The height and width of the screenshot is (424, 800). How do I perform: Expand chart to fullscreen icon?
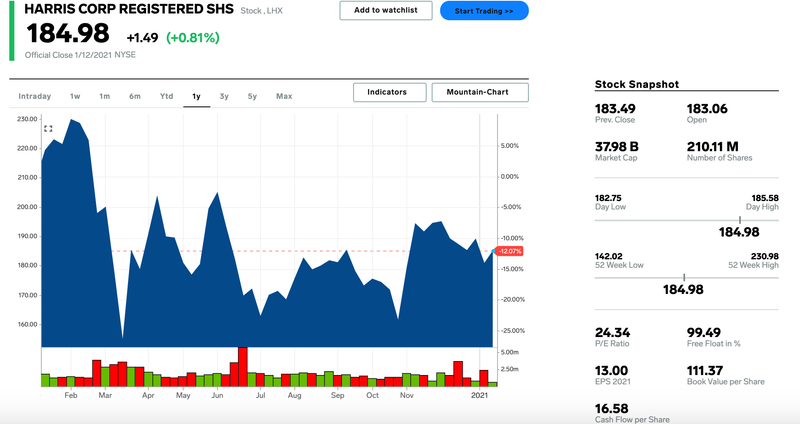[48, 129]
